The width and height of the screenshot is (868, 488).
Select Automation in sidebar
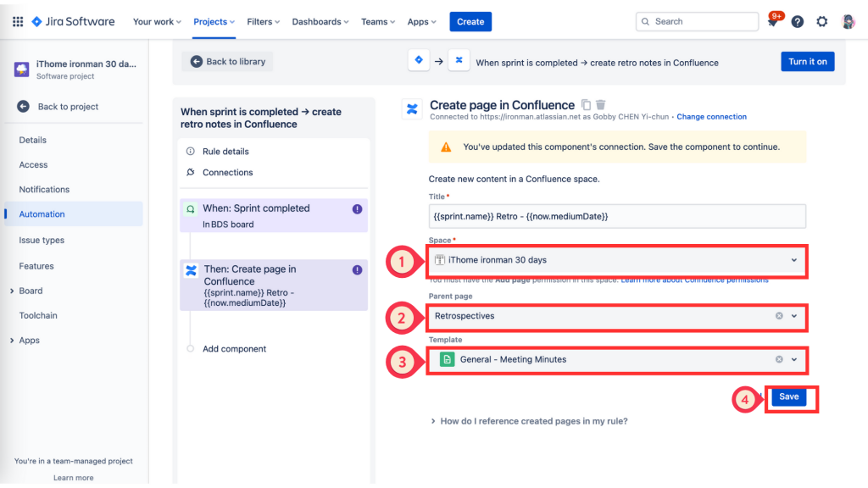tap(75, 214)
